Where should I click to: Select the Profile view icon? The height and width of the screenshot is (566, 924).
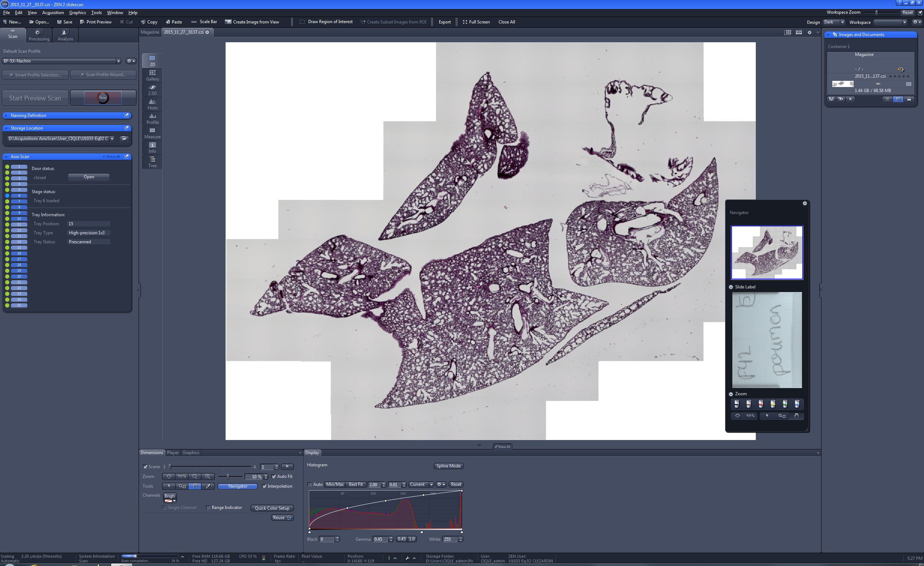(x=152, y=118)
